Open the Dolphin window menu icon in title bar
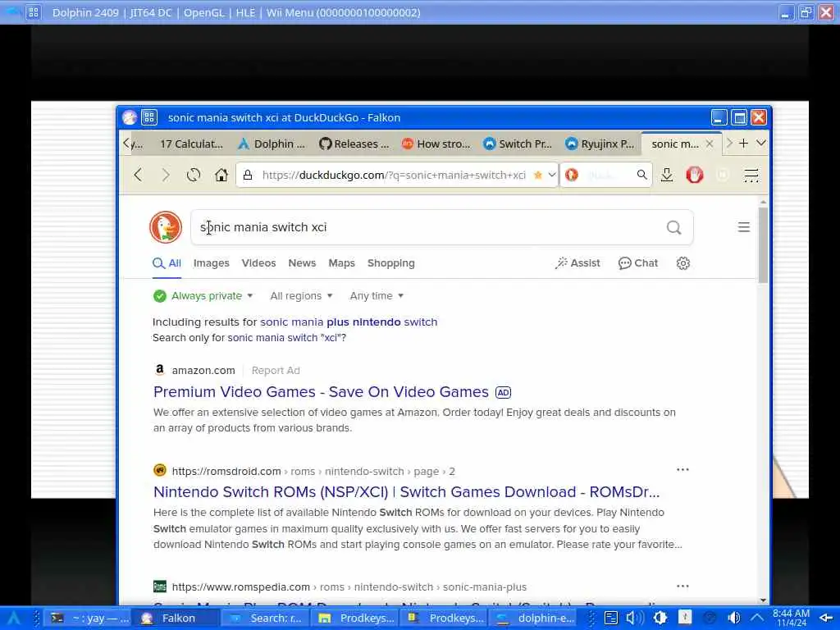The height and width of the screenshot is (630, 840). point(33,11)
